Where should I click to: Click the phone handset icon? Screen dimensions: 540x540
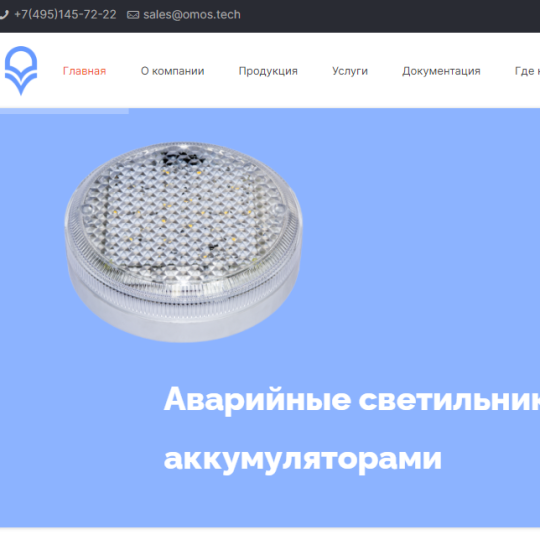pyautogui.click(x=3, y=15)
